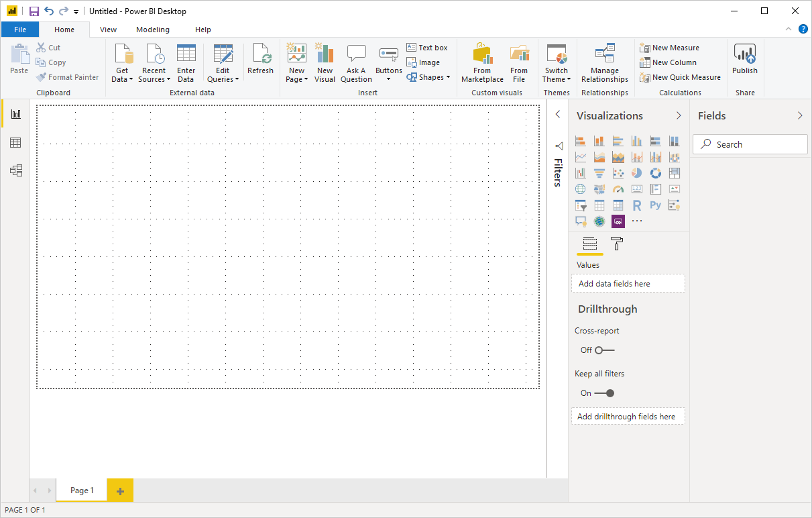The image size is (812, 518).
Task: Open the File menu
Action: click(x=20, y=30)
